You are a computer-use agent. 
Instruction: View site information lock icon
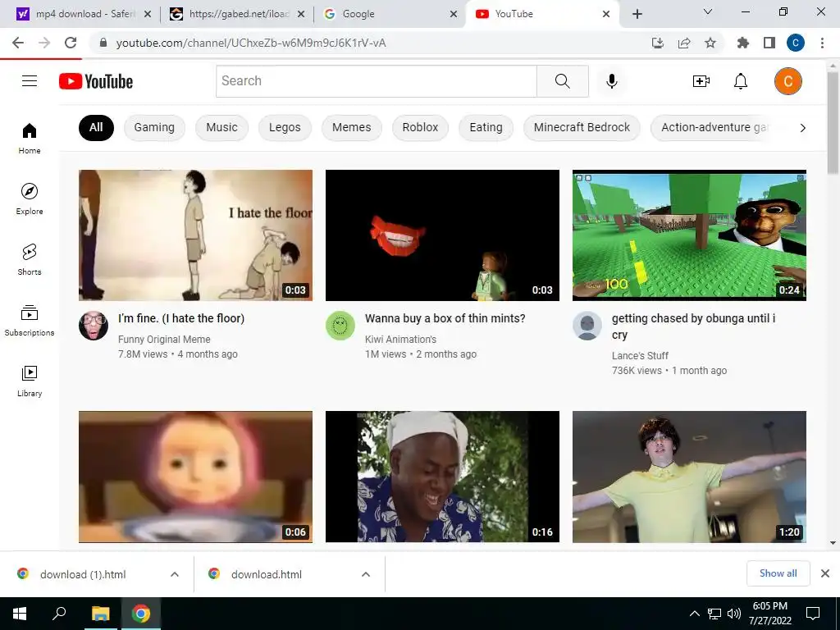pos(103,43)
